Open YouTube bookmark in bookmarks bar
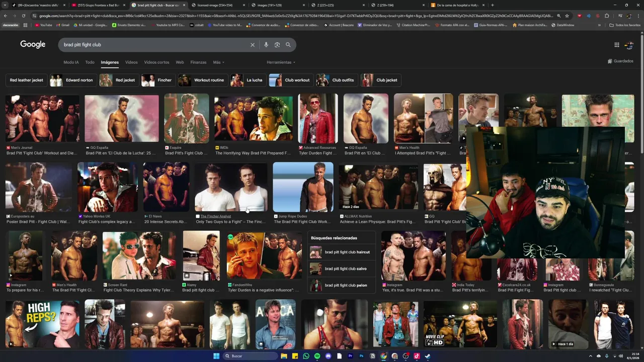 (43, 25)
